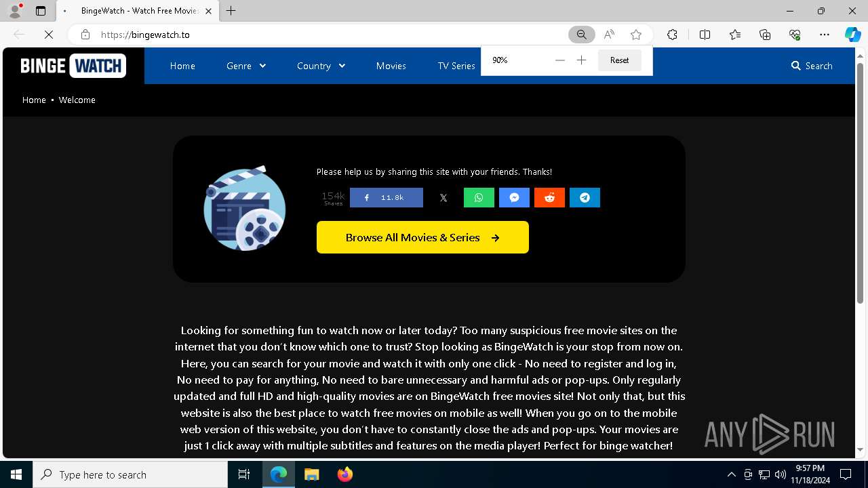Open a new tab with plus button
This screenshot has height=488, width=868.
pos(231,11)
